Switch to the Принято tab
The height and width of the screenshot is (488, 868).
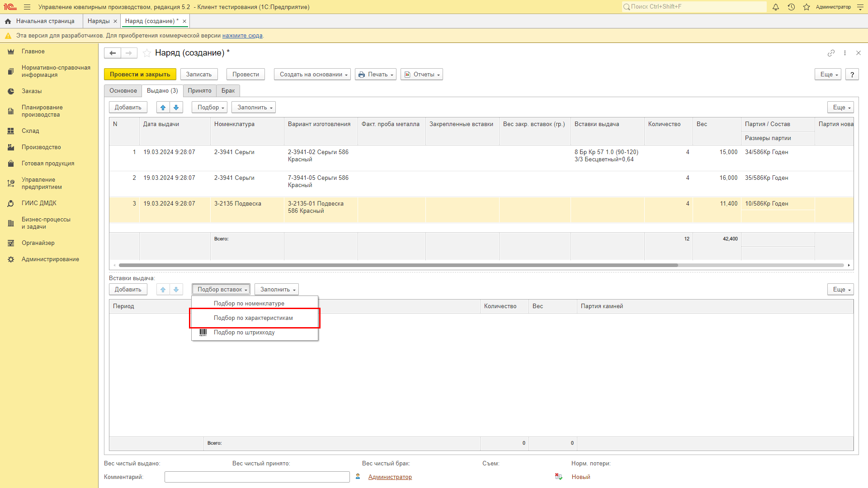click(x=199, y=91)
